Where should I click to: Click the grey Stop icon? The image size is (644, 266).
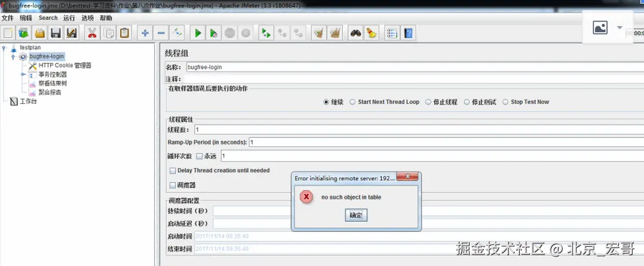pos(229,33)
